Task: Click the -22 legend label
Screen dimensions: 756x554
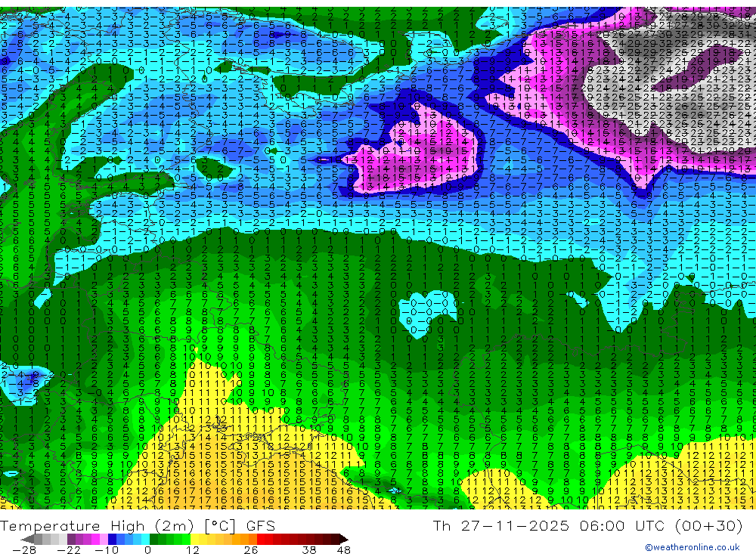Action: click(69, 550)
